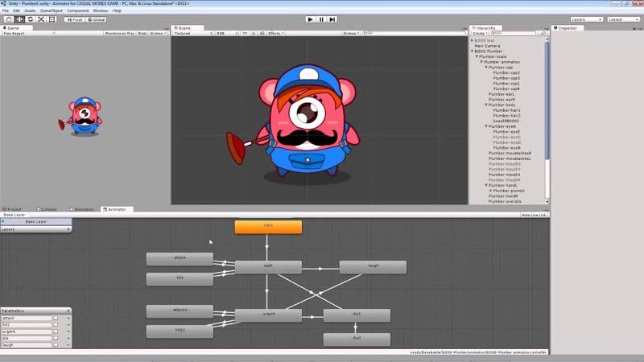Click the Hierarchy search field
The height and width of the screenshot is (362, 644).
514,33
